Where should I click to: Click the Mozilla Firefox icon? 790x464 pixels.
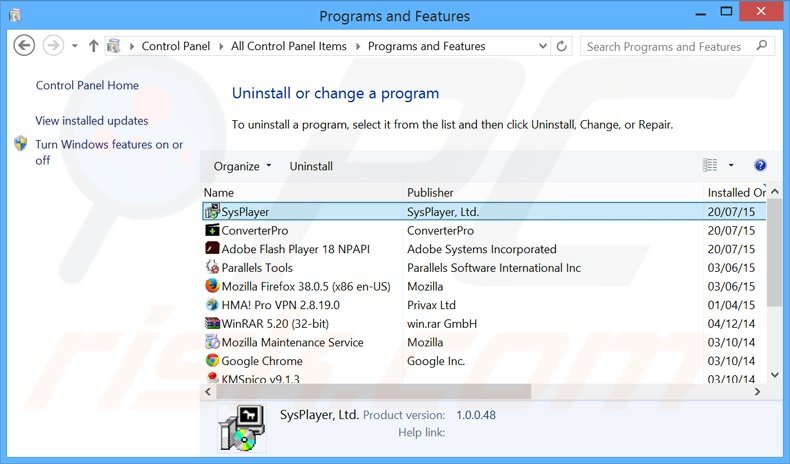point(212,286)
